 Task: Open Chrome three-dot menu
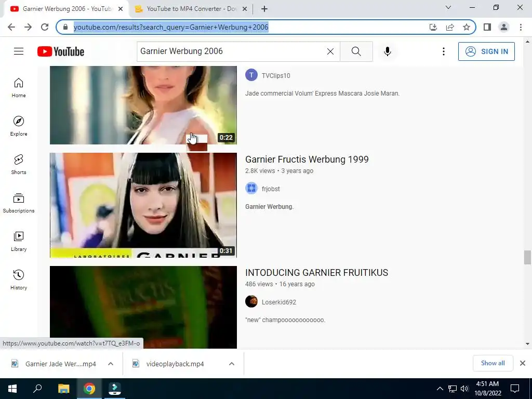click(x=521, y=27)
